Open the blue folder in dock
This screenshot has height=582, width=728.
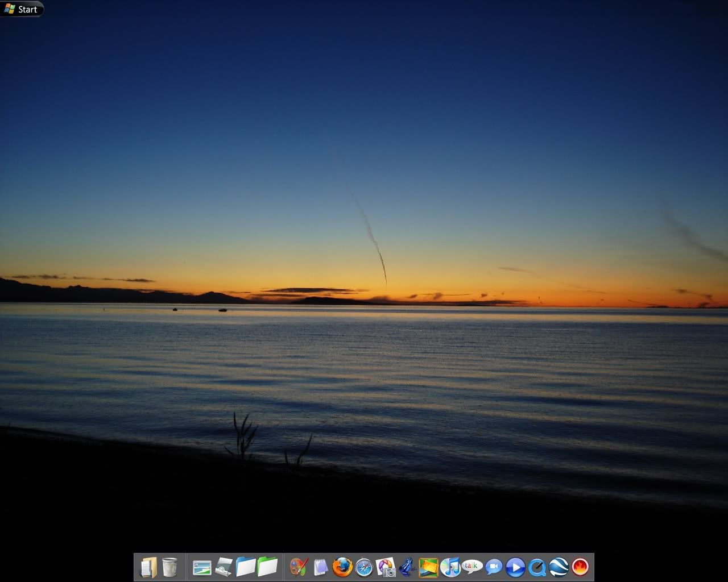[x=246, y=567]
